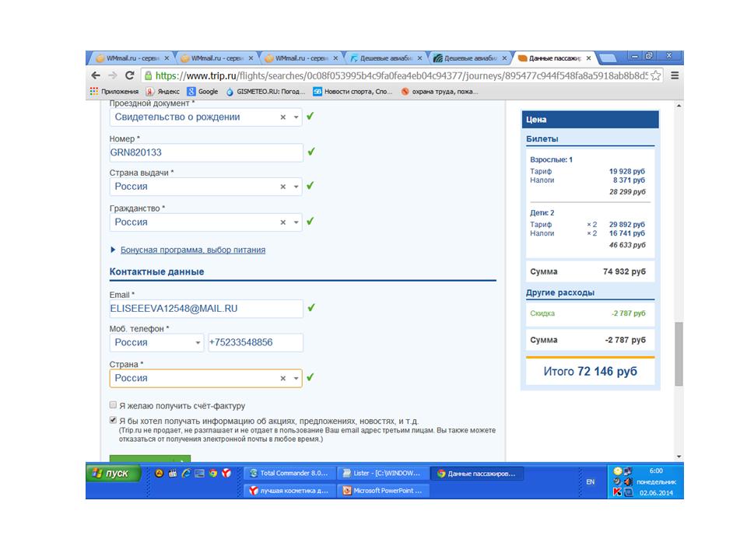Open the phone country Россия dropdown
Screen dimensions: 747x560
(156, 342)
